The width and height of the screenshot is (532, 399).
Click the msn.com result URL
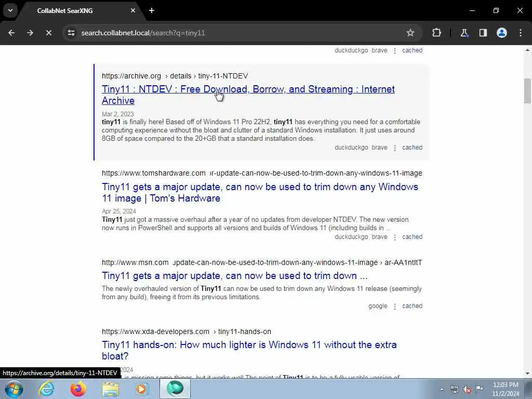(262, 262)
